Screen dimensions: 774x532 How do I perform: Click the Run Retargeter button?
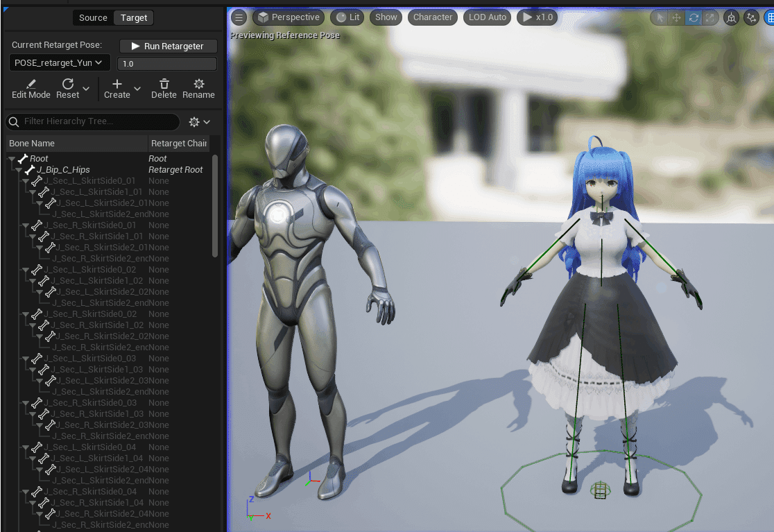click(x=167, y=46)
